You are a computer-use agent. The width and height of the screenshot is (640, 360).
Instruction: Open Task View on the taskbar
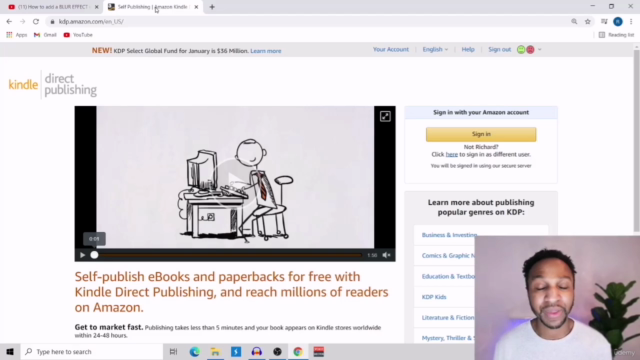coord(173,351)
